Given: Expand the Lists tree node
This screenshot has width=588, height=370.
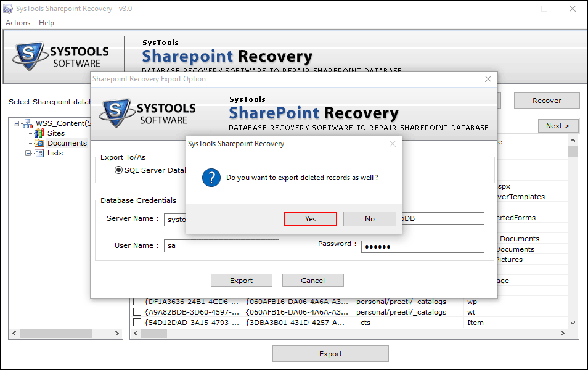Looking at the screenshot, I should 28,153.
